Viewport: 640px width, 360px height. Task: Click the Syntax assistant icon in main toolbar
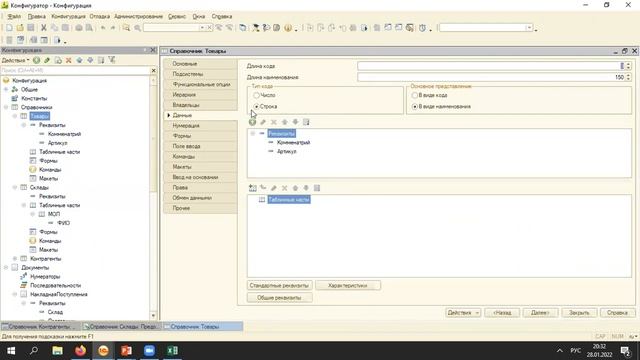277,28
